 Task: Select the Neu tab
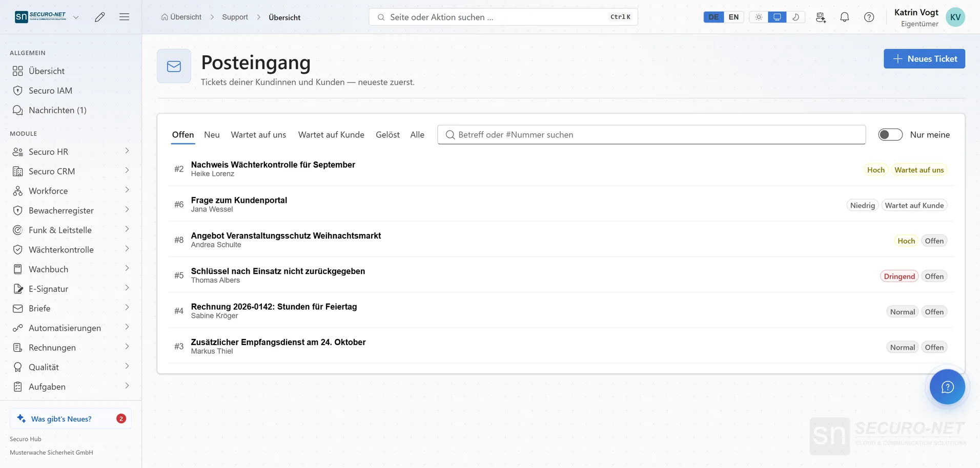tap(212, 135)
